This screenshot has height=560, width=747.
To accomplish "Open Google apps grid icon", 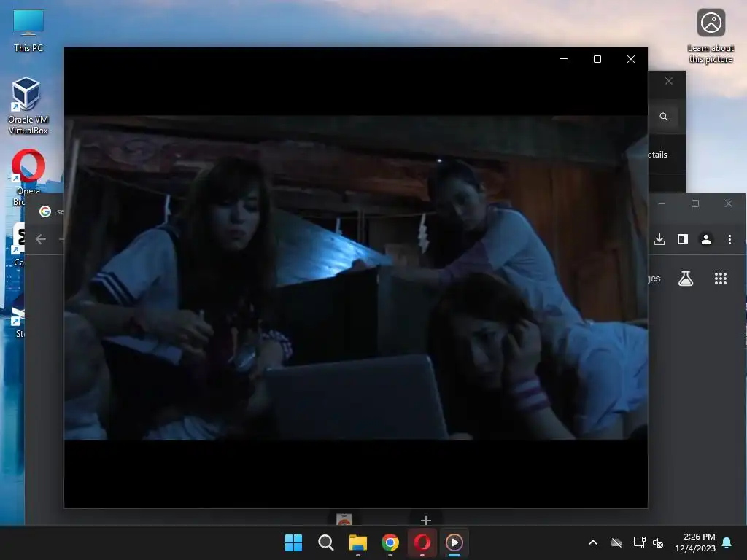I will (x=721, y=279).
